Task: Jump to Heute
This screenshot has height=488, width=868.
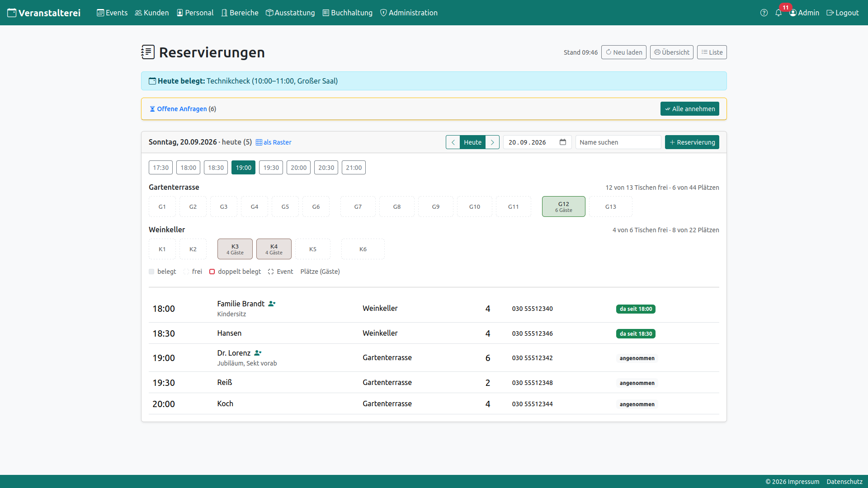Action: (472, 142)
